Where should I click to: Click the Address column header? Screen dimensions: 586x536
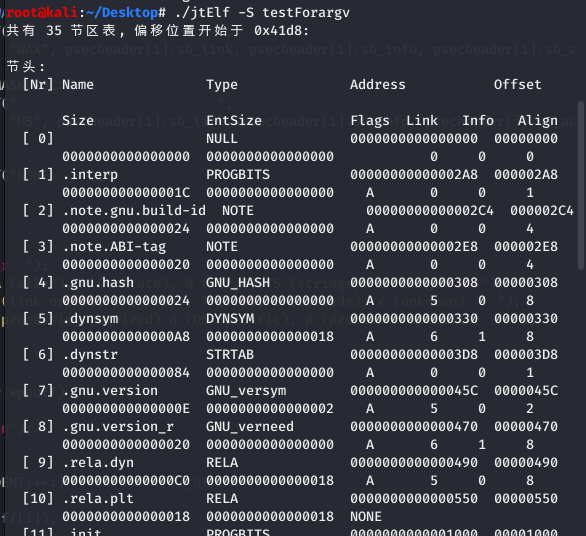point(377,84)
